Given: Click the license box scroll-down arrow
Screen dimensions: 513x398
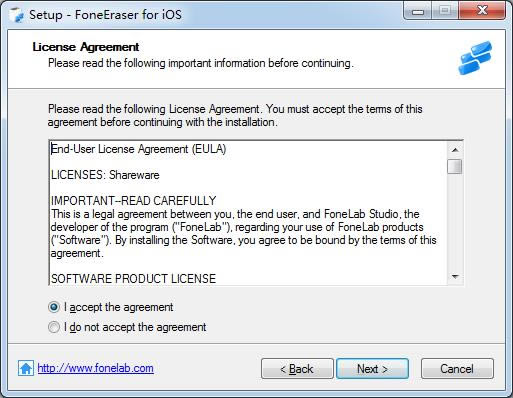Looking at the screenshot, I should [x=455, y=277].
